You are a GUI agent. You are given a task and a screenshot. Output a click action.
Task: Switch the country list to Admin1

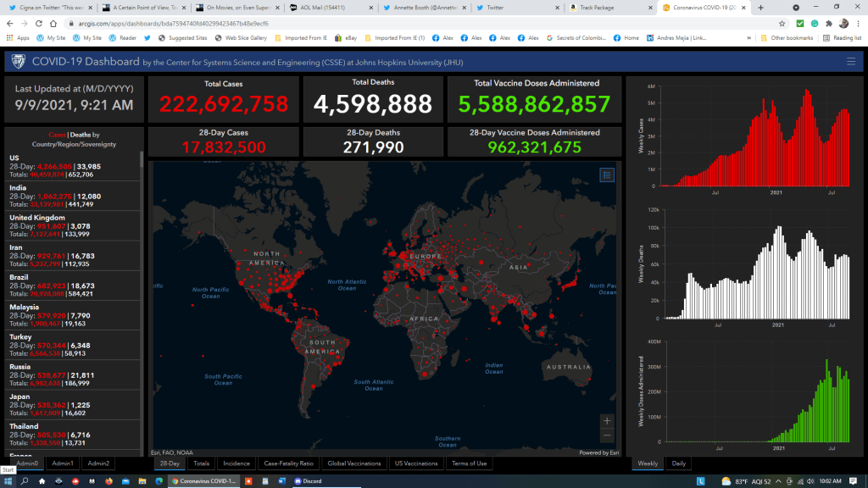click(x=63, y=463)
